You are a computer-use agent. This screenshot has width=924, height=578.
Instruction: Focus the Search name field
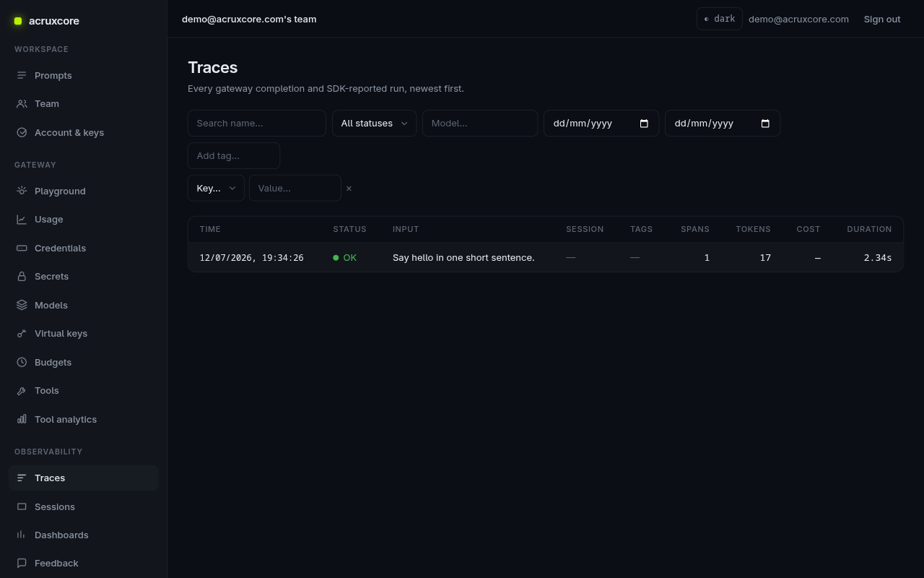click(x=256, y=124)
